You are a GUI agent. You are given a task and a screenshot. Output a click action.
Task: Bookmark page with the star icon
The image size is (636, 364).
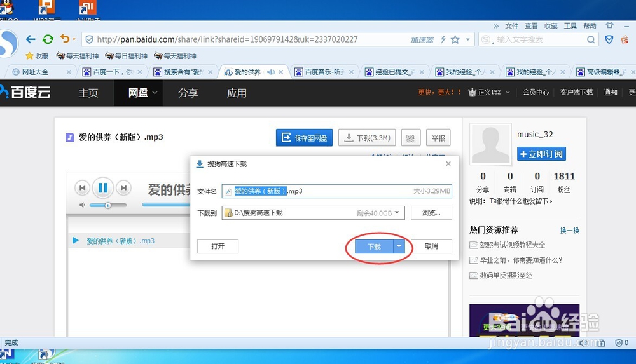(455, 39)
